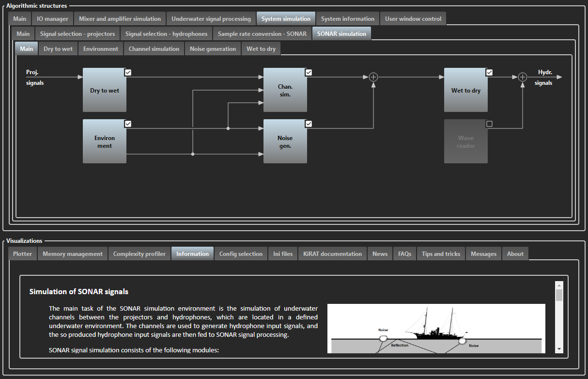Open the Noise gen. block

285,142
